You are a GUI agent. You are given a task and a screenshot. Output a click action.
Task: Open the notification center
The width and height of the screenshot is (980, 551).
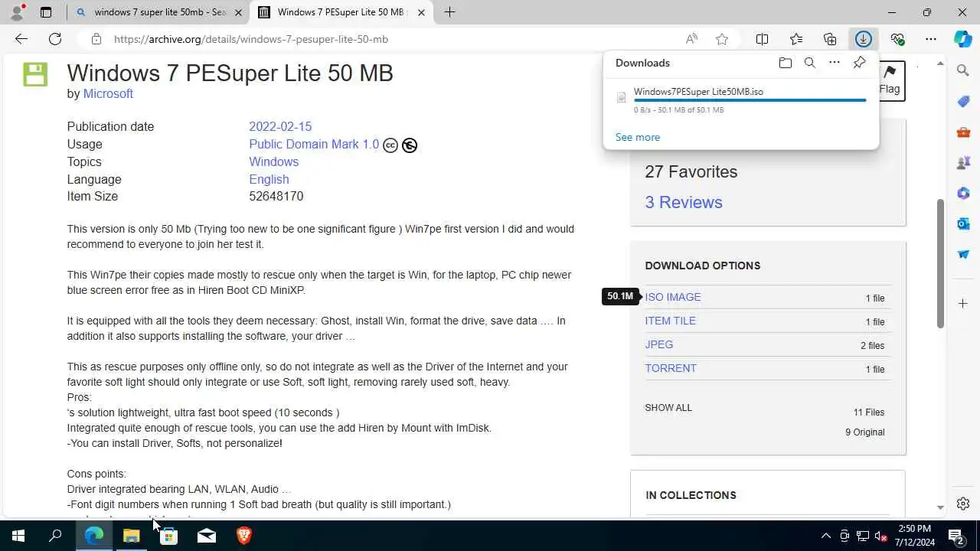[955, 536]
